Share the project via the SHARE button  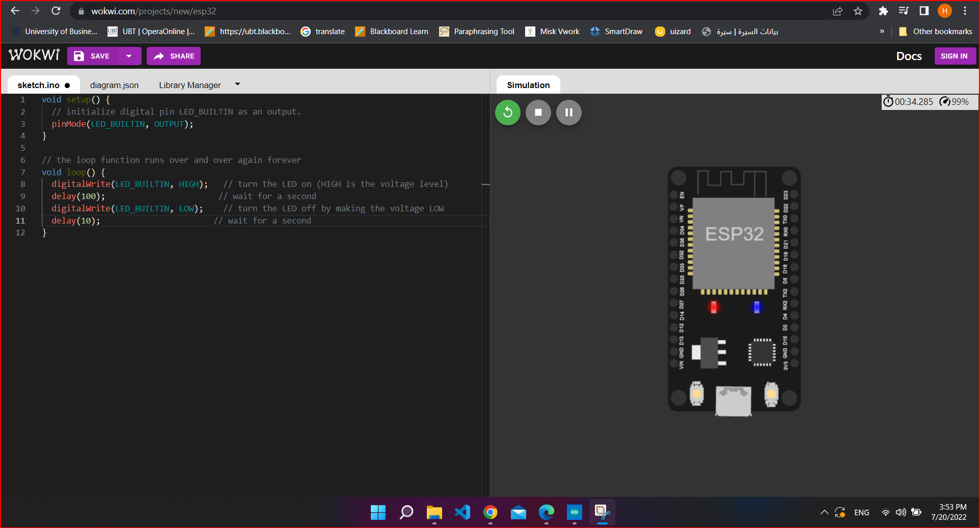[174, 56]
